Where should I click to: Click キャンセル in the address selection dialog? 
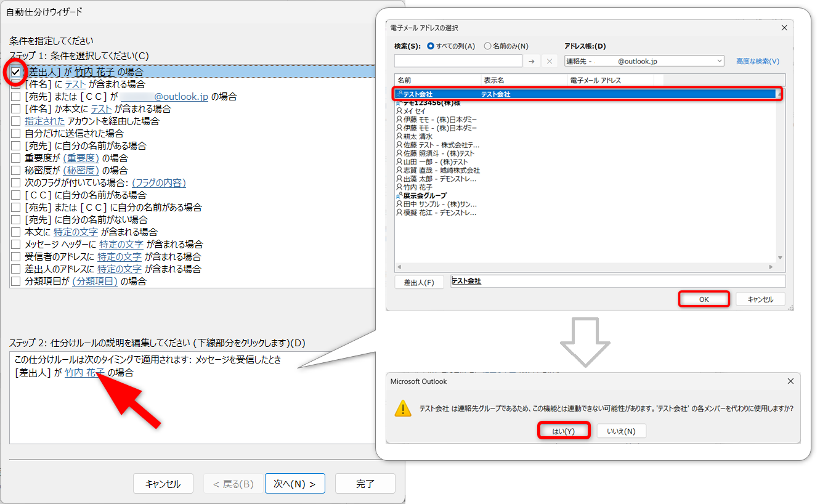[x=760, y=299]
